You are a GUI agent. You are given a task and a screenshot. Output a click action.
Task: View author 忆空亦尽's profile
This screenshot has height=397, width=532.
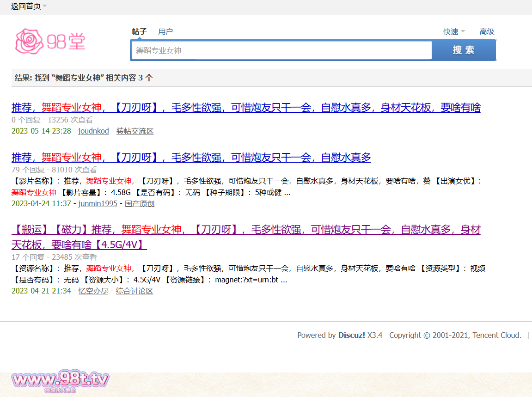tap(93, 291)
